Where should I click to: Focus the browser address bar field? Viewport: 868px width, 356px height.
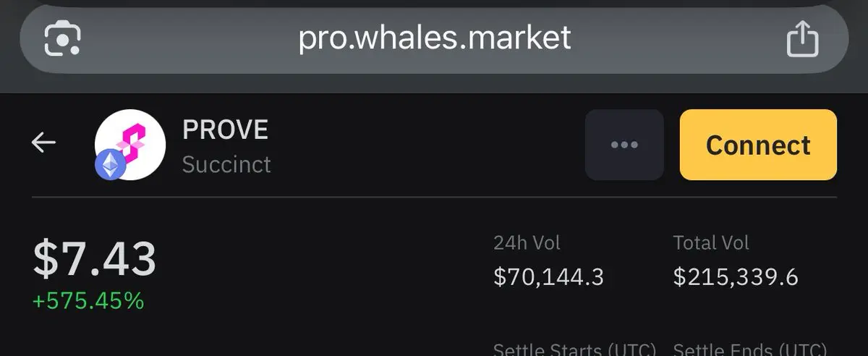434,39
